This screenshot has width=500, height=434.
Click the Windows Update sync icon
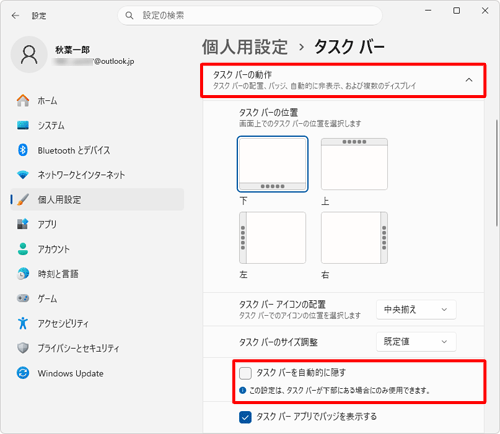point(23,373)
